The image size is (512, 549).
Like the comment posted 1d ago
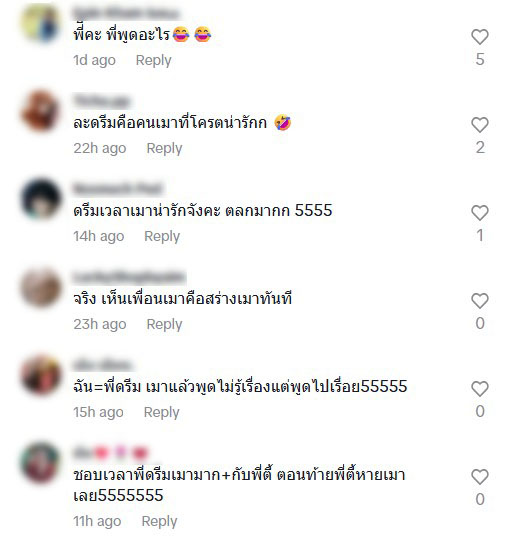[x=479, y=37]
